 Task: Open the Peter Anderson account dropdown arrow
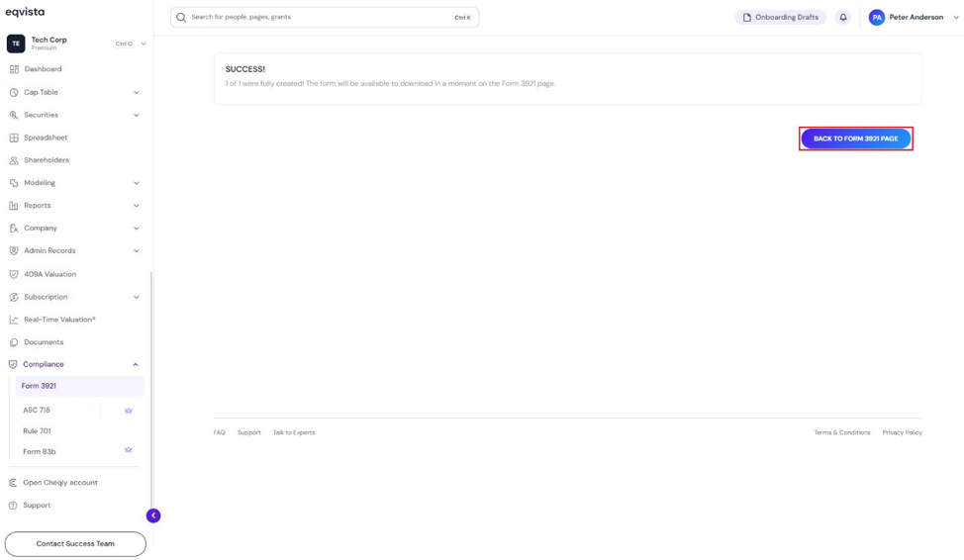(956, 17)
